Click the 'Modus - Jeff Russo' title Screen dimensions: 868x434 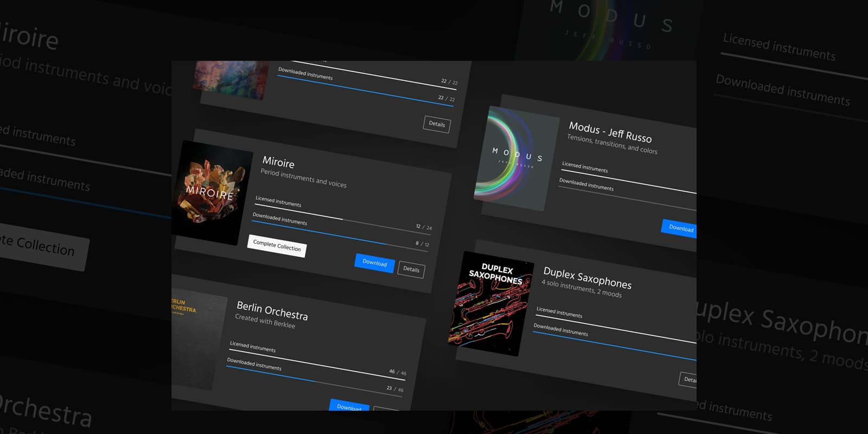click(x=610, y=132)
